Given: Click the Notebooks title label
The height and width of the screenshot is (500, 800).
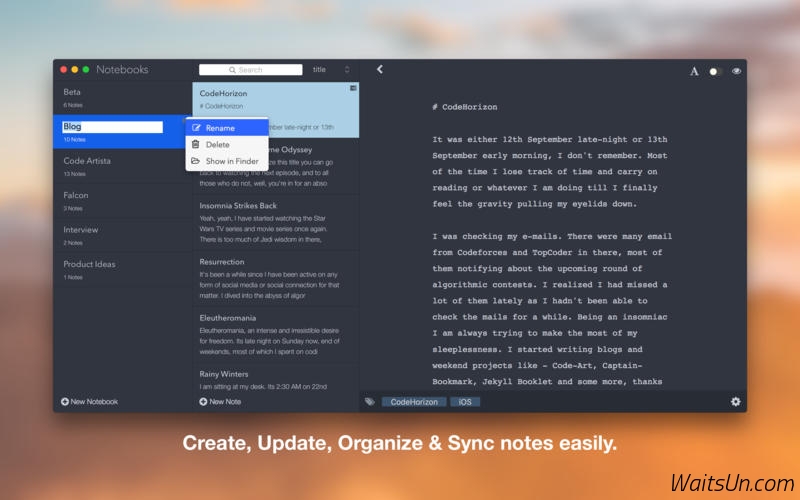Looking at the screenshot, I should tap(122, 69).
